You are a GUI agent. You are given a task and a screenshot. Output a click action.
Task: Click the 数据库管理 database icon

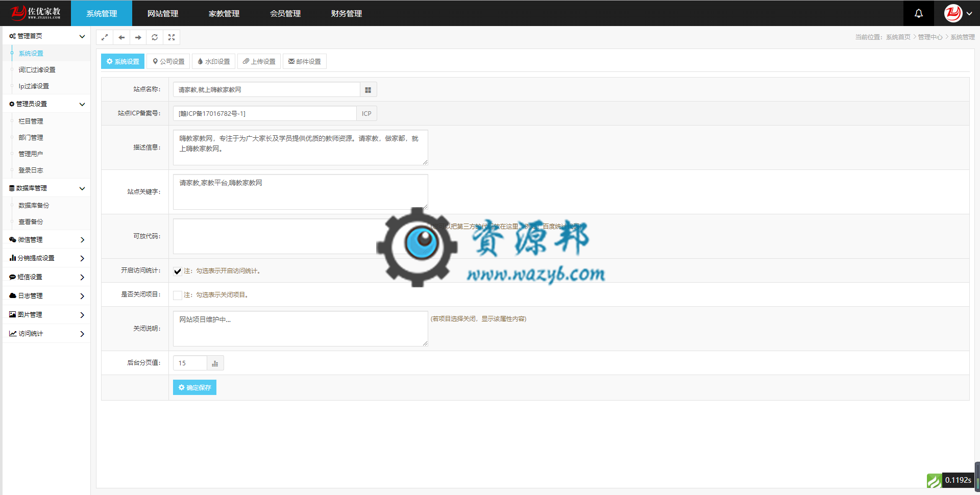click(12, 188)
